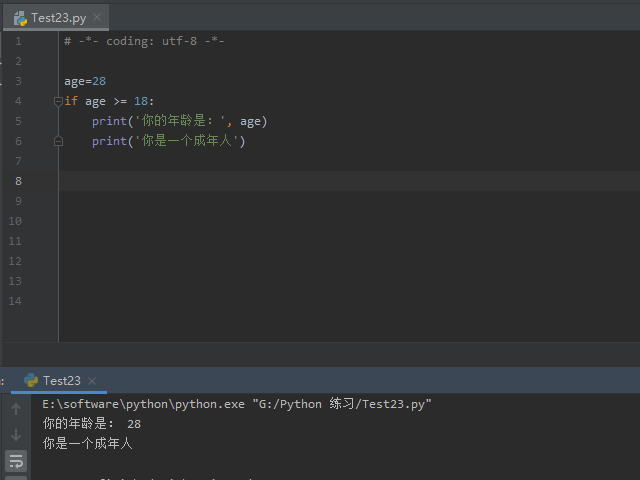Click the print statement with '你是一个成年人'
The image size is (640, 480).
pos(168,141)
